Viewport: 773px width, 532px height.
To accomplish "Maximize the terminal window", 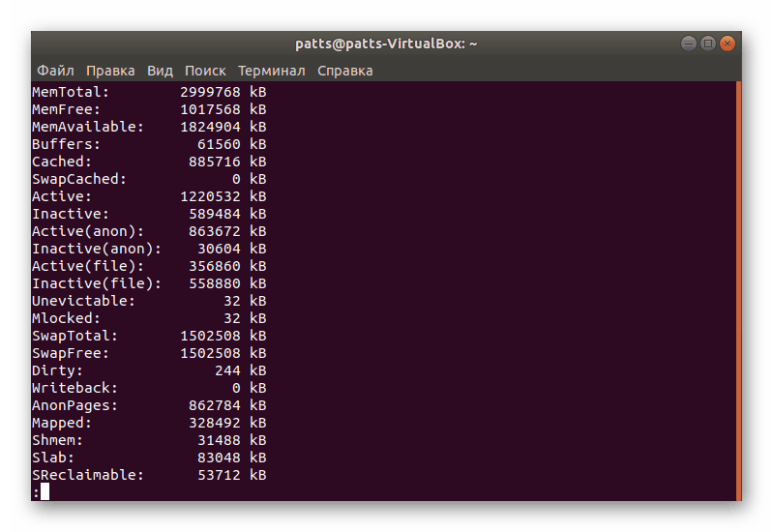I will (x=708, y=44).
